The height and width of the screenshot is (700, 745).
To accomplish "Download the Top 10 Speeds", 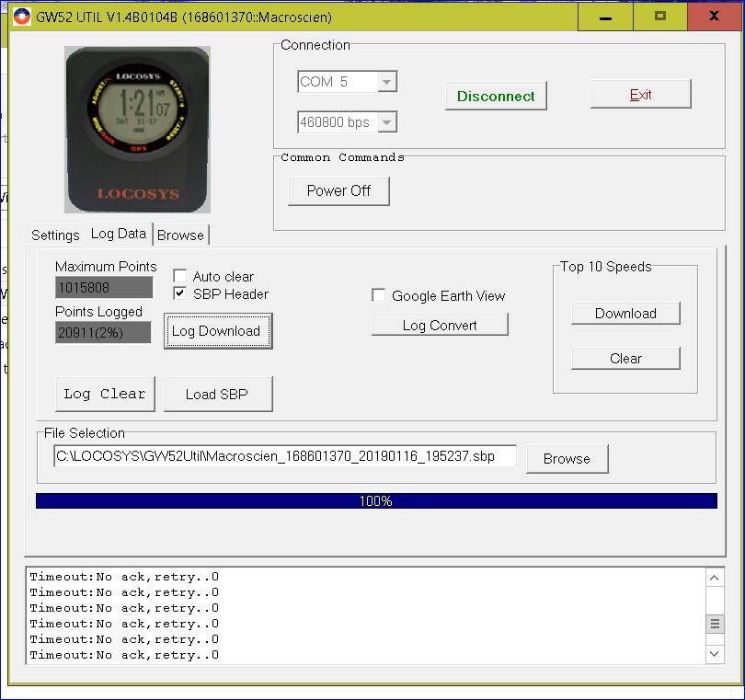I will [x=625, y=313].
